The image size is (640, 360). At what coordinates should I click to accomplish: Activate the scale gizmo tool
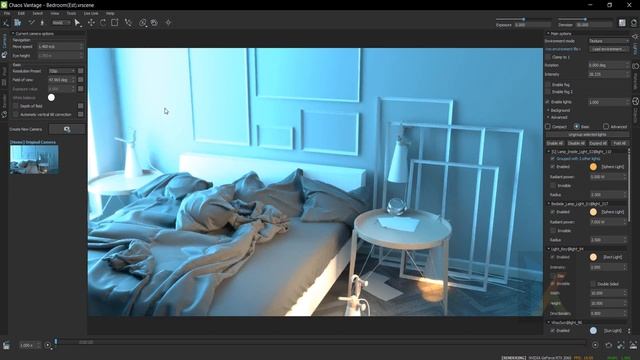[x=115, y=23]
